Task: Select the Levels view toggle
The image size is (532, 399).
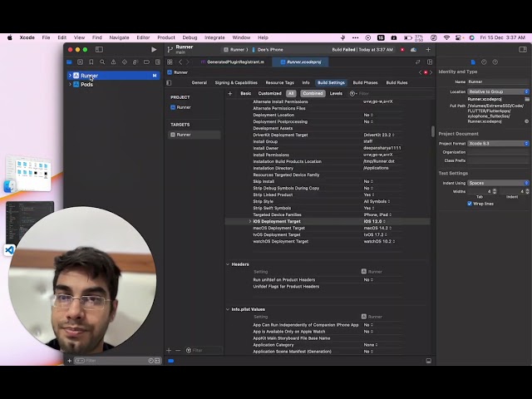Action: click(x=336, y=94)
